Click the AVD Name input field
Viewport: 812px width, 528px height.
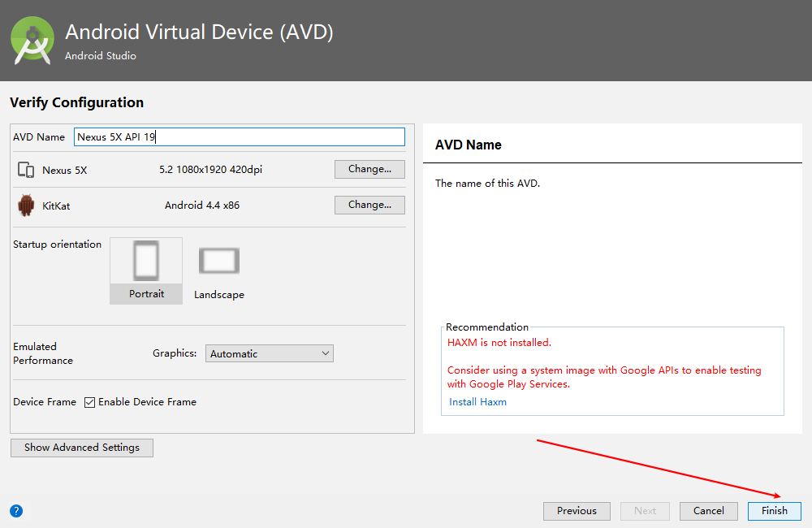point(240,136)
